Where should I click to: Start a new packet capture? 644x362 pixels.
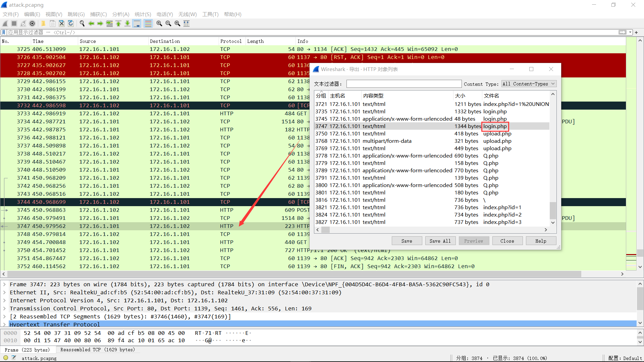5,23
